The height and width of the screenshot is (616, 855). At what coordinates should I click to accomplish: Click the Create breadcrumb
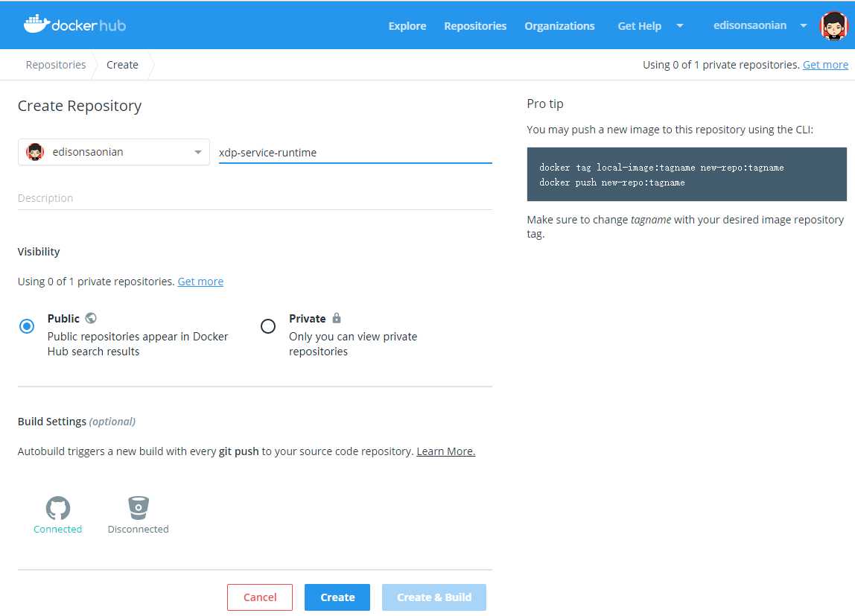click(x=122, y=65)
